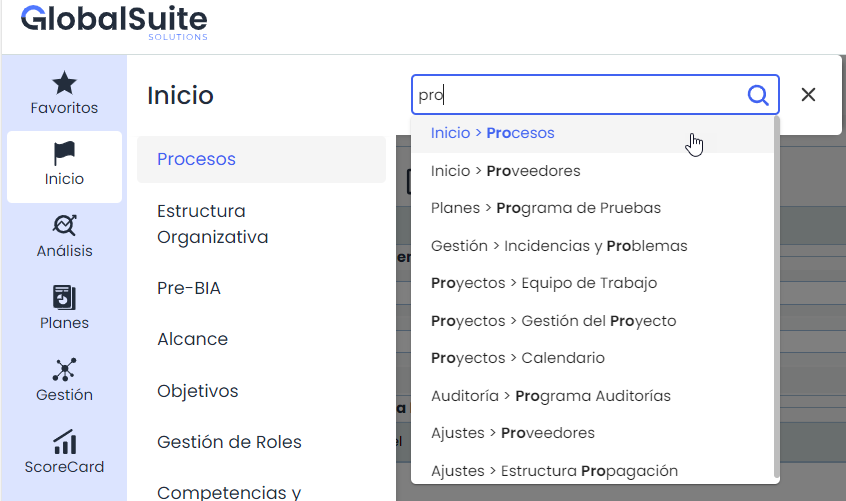
Task: Select 'Inicio > Procesos' search result
Action: pos(493,133)
